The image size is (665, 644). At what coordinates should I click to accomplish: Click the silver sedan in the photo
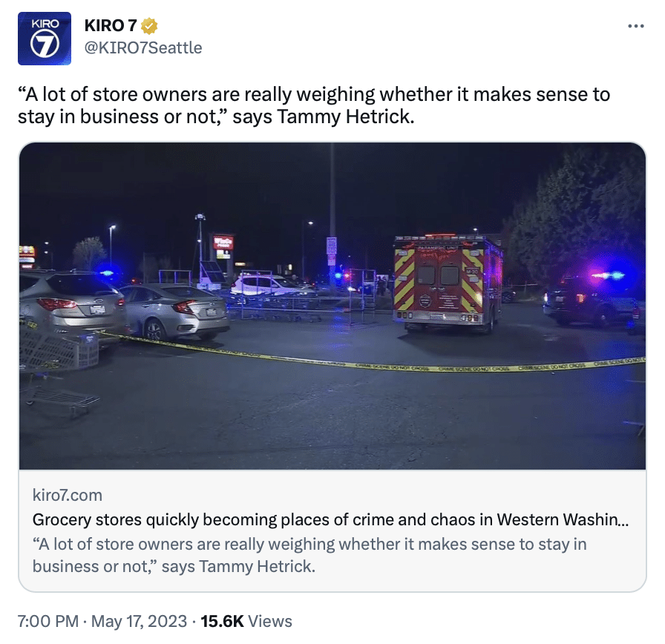pos(175,311)
